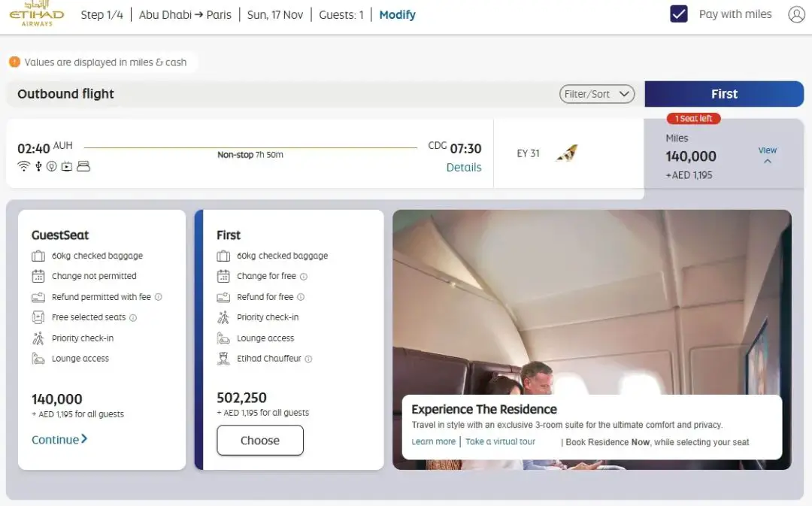Click Take a virtual tour link
The height and width of the screenshot is (506, 812).
(500, 442)
